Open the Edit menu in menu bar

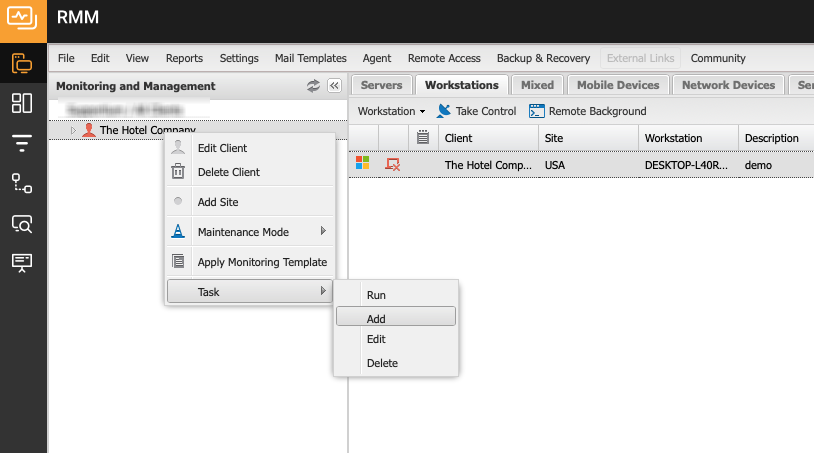(100, 58)
